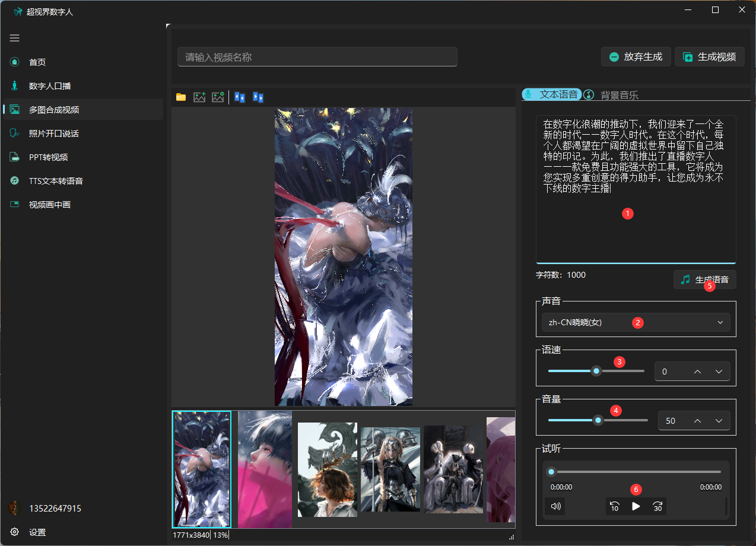Click the main image preview
The height and width of the screenshot is (546, 756).
click(x=344, y=256)
